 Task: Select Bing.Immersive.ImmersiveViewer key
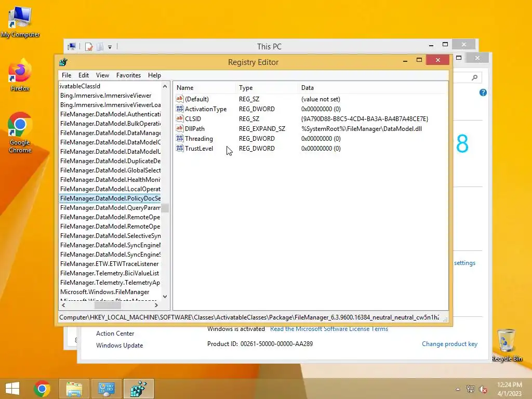(x=105, y=96)
